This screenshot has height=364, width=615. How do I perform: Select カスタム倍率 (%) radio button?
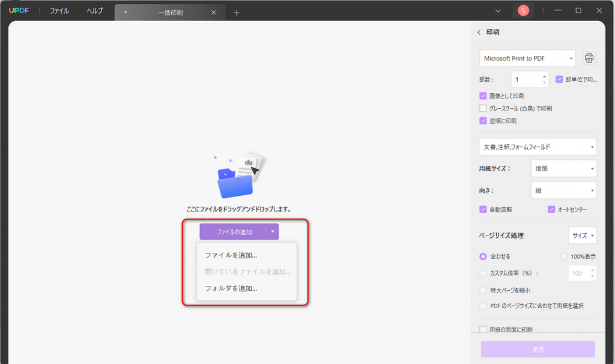click(483, 273)
